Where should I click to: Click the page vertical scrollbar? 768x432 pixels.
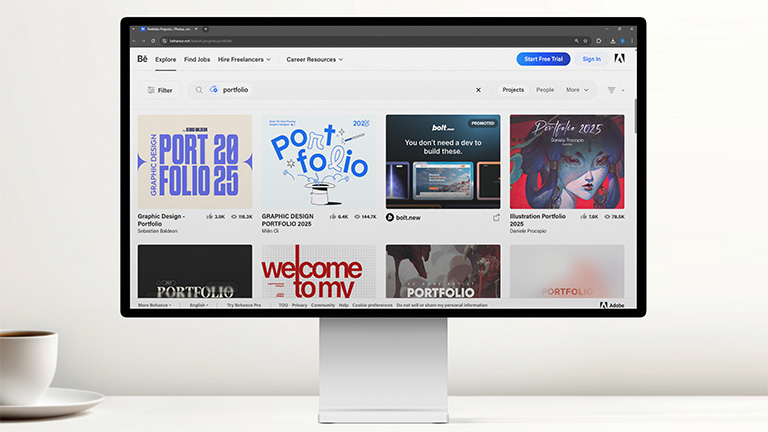[x=635, y=115]
